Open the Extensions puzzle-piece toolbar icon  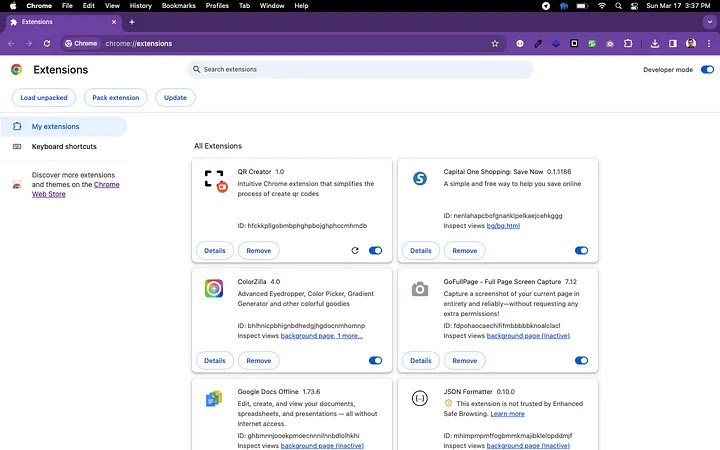628,43
